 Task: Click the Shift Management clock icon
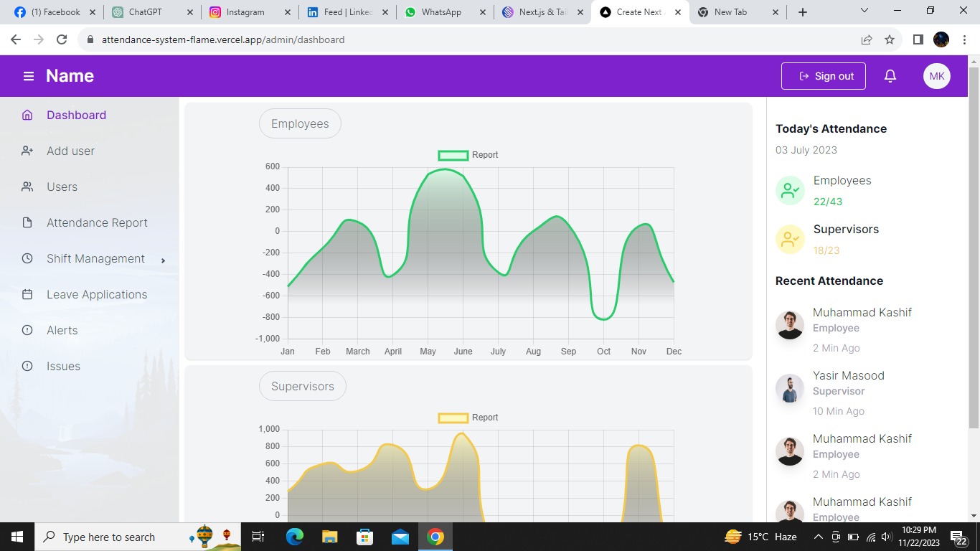27,258
